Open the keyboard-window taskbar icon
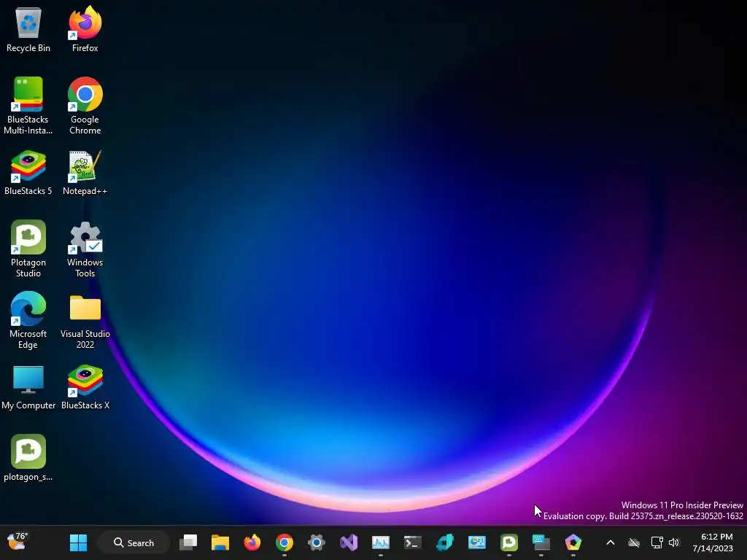 541,542
